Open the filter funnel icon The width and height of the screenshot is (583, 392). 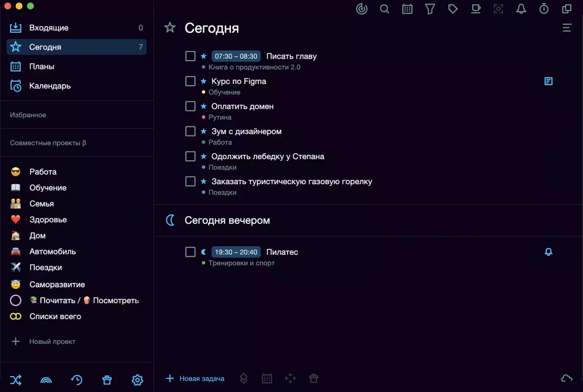point(430,9)
